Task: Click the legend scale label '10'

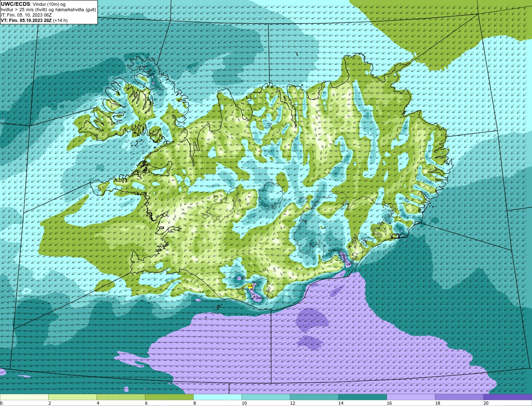Action: tap(244, 403)
